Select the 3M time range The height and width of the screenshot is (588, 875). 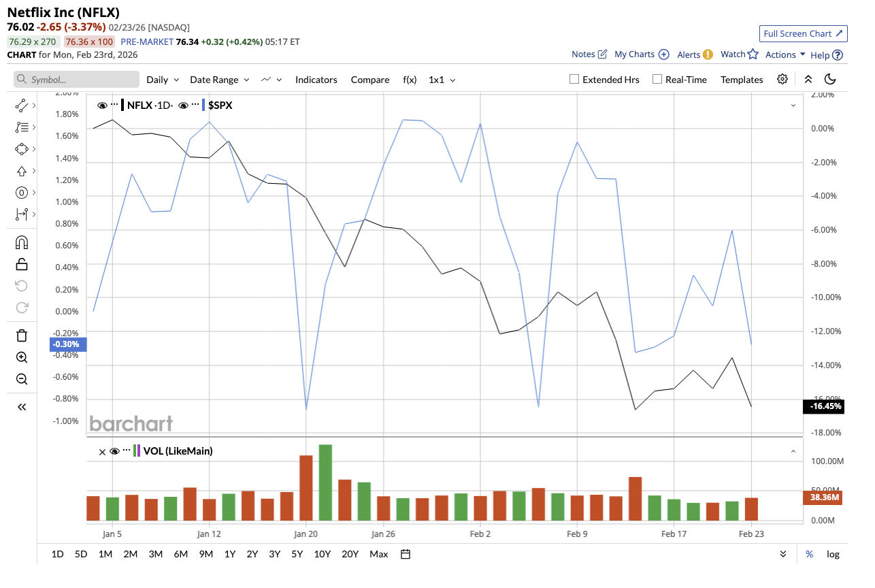click(x=155, y=554)
